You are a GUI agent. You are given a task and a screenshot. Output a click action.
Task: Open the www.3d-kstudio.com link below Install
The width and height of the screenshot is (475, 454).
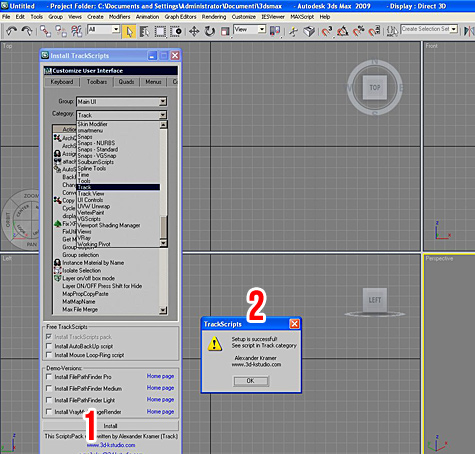111,445
